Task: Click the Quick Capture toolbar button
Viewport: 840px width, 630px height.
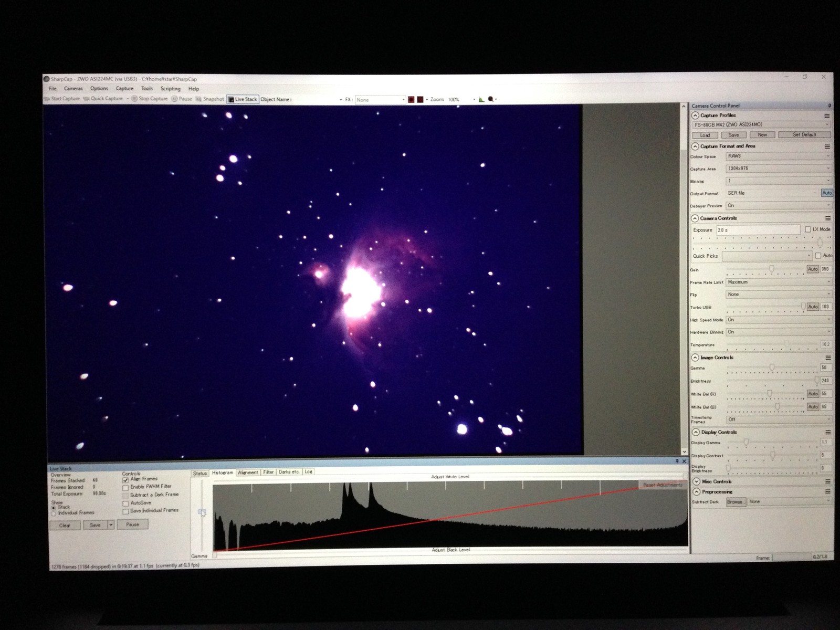Action: [103, 99]
